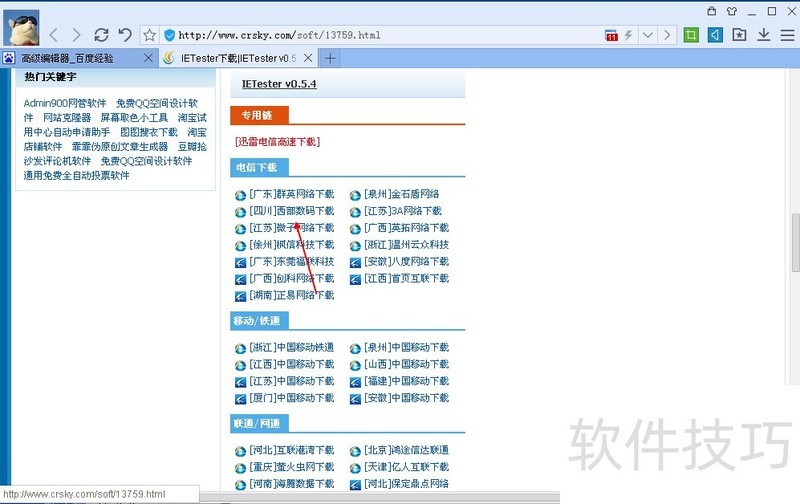800x504 pixels.
Task: Click the Thunder icon beside [江苏]中国移动下载
Action: pos(240,382)
